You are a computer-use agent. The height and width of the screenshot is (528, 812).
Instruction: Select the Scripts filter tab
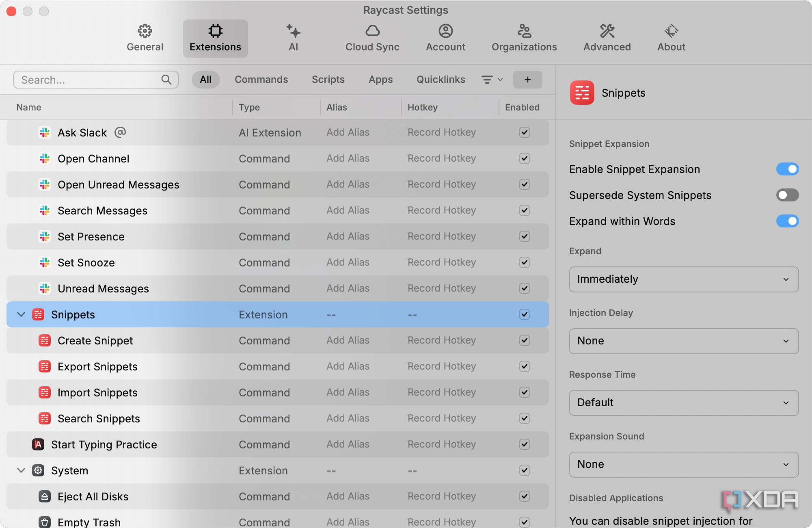coord(328,80)
